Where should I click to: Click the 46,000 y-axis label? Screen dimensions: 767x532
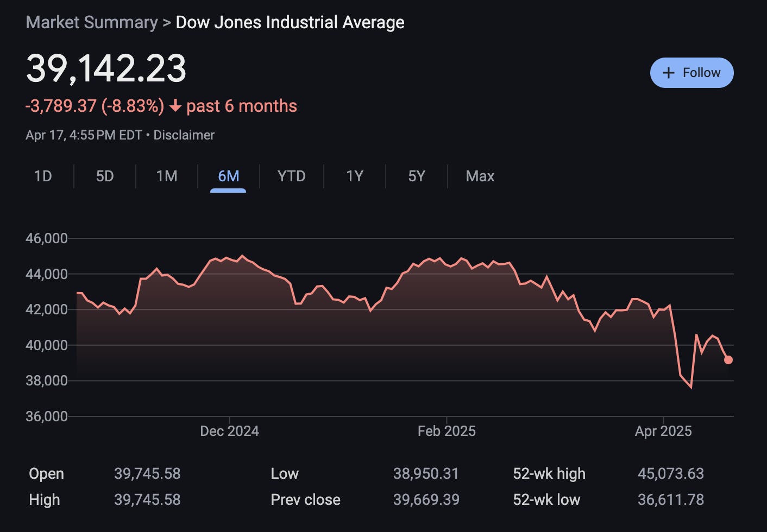pos(47,238)
